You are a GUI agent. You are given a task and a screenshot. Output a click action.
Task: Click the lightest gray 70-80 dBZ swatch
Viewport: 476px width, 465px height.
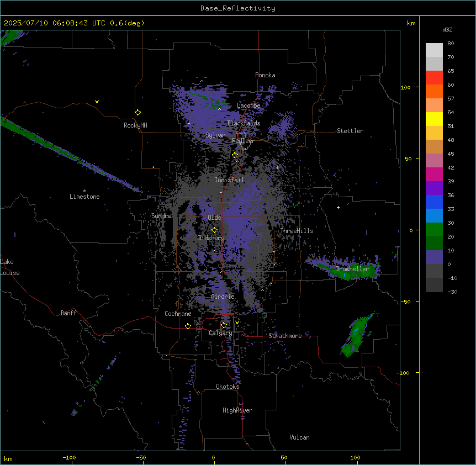[434, 50]
